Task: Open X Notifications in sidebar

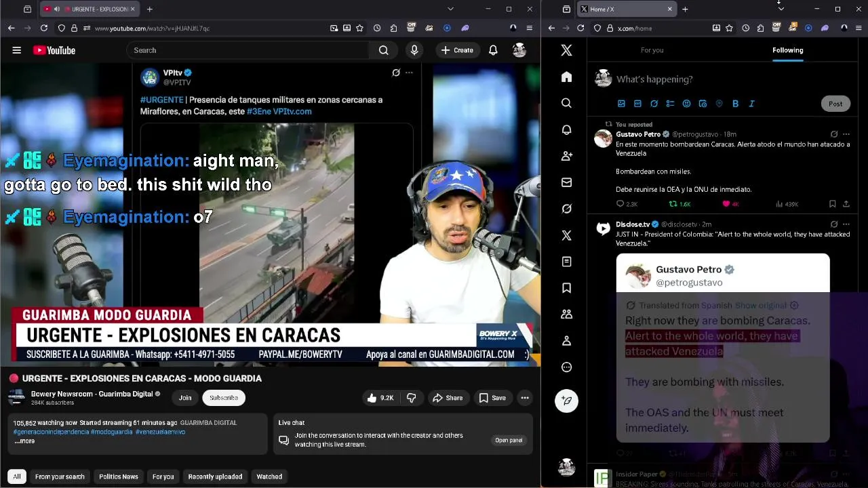Action: click(x=566, y=129)
